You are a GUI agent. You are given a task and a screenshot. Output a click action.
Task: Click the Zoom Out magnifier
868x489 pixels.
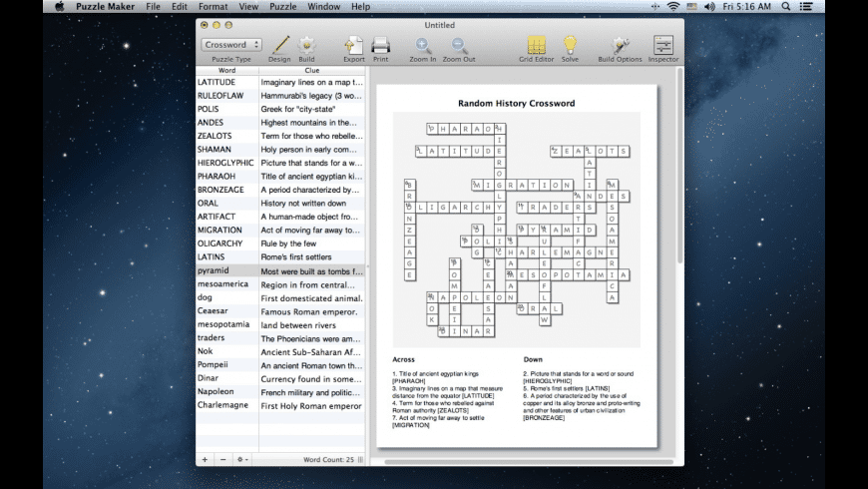[458, 45]
